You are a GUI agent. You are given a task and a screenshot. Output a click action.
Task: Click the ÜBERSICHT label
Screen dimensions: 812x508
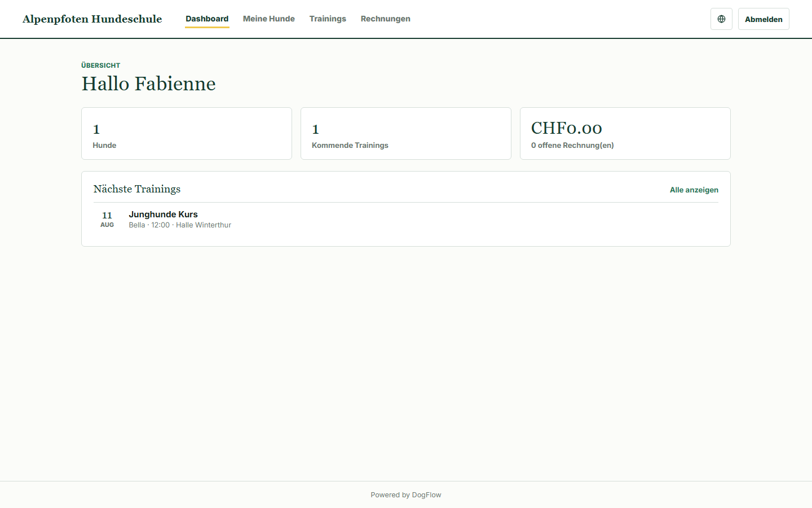[x=101, y=65]
